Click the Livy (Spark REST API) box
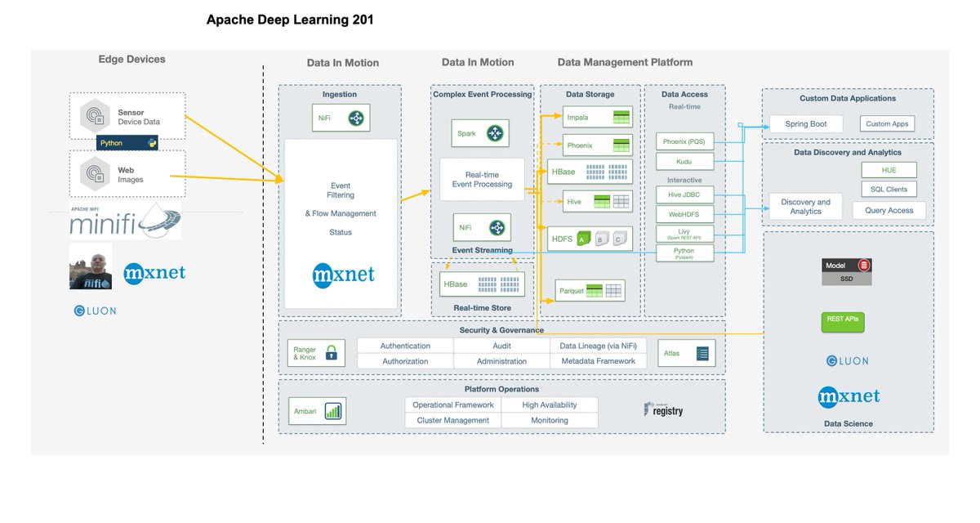This screenshot has width=980, height=523. pos(684,234)
